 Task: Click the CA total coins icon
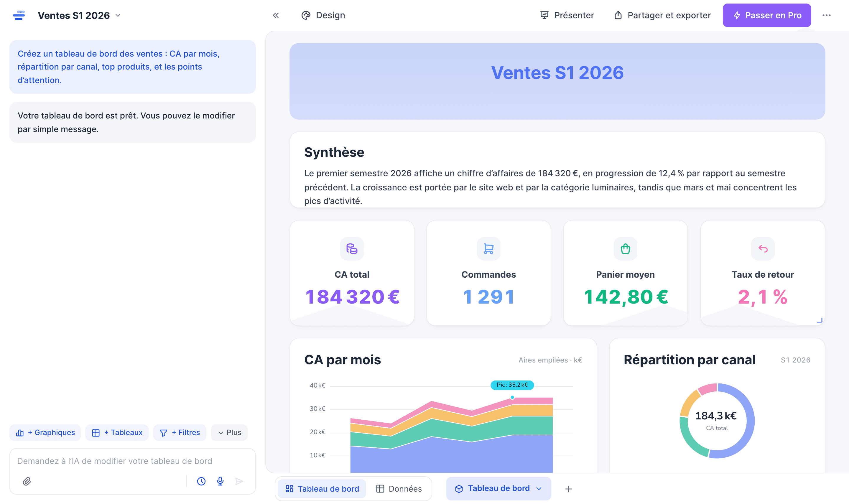coord(352,248)
